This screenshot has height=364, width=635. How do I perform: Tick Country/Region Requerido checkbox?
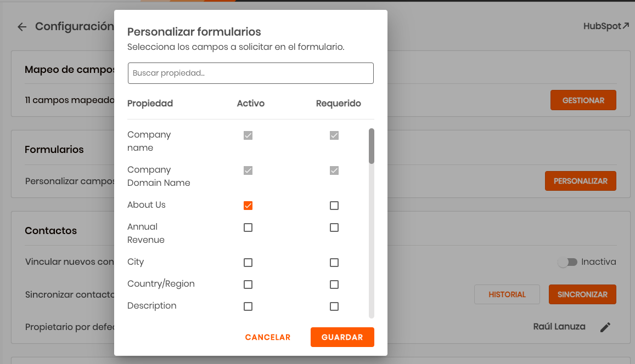(334, 285)
